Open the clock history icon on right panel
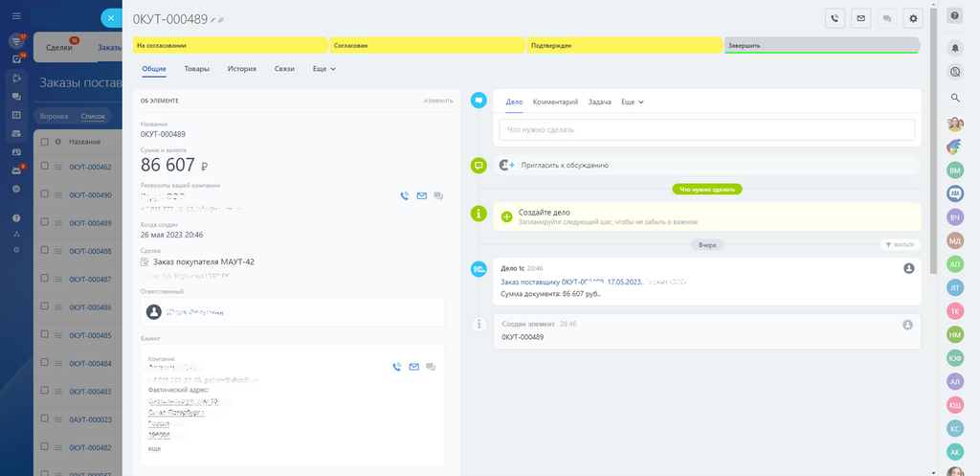The image size is (980, 476). click(x=954, y=72)
